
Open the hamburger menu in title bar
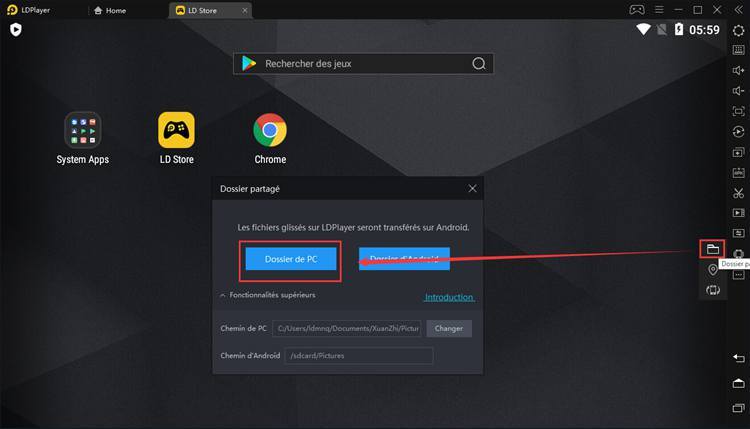(x=659, y=10)
